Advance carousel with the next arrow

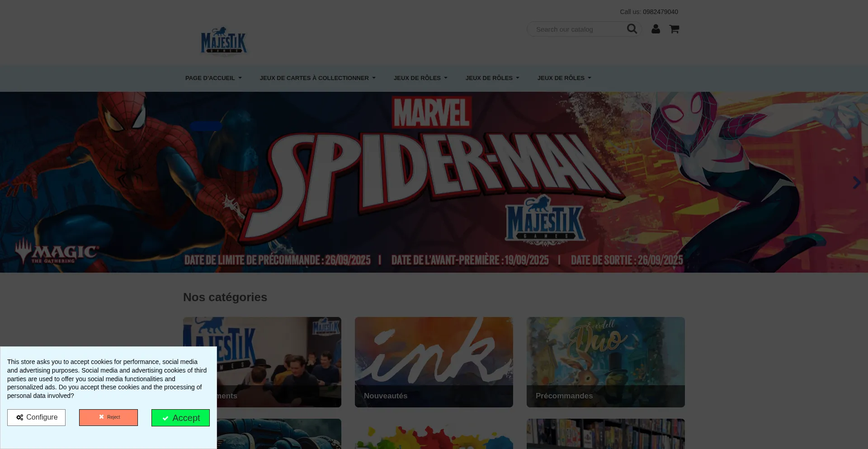point(856,182)
